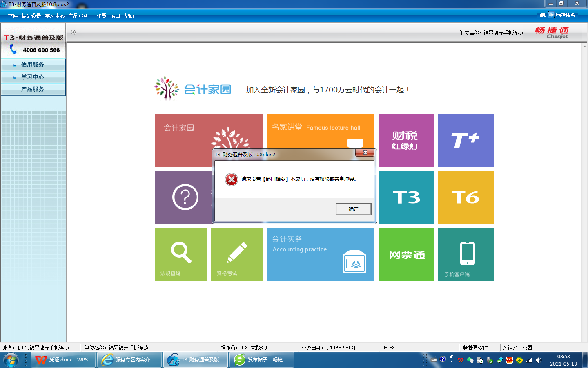The width and height of the screenshot is (588, 368).
Task: Click the 消息 link at top right
Action: pyautogui.click(x=541, y=15)
